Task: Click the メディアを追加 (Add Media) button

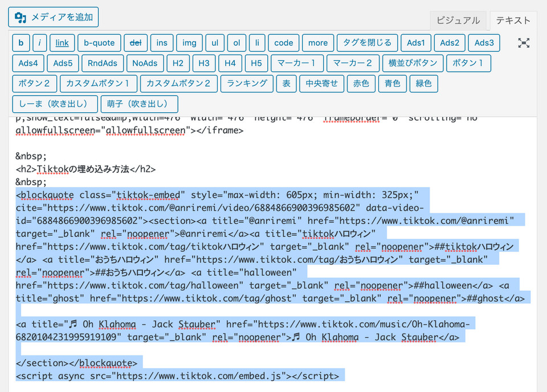Action: coord(54,17)
